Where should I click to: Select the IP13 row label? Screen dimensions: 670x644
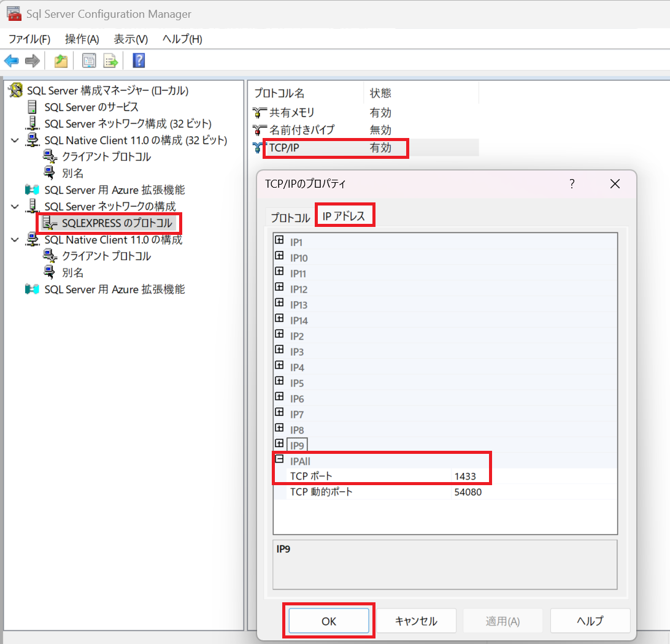299,305
